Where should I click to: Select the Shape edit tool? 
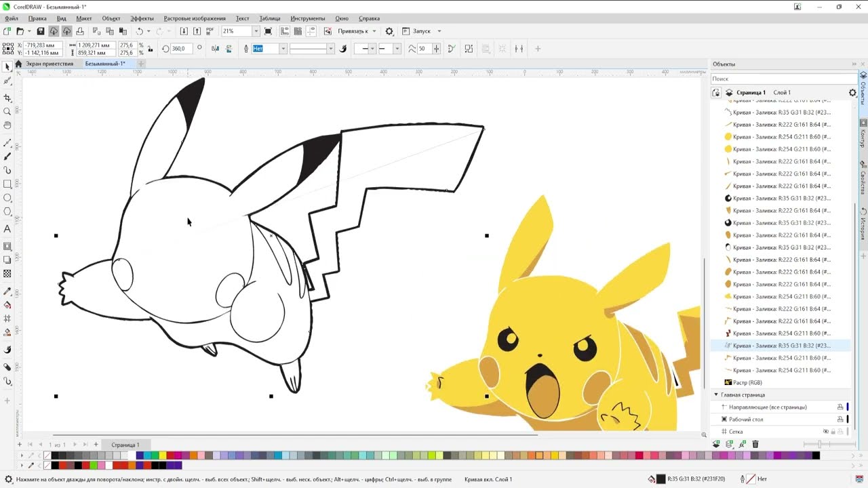[x=7, y=81]
